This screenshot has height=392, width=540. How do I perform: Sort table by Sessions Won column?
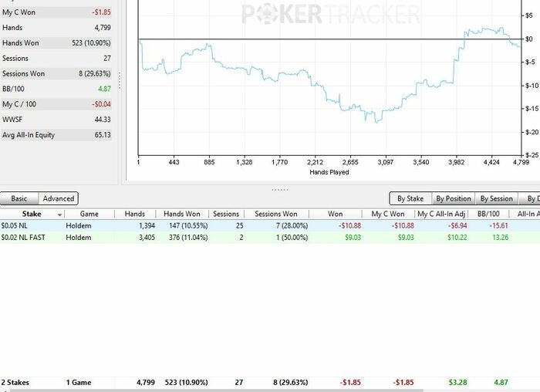coord(276,214)
